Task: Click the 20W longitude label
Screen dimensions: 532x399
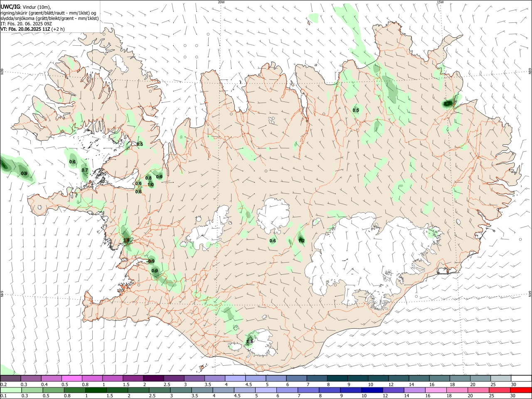Action: click(222, 2)
